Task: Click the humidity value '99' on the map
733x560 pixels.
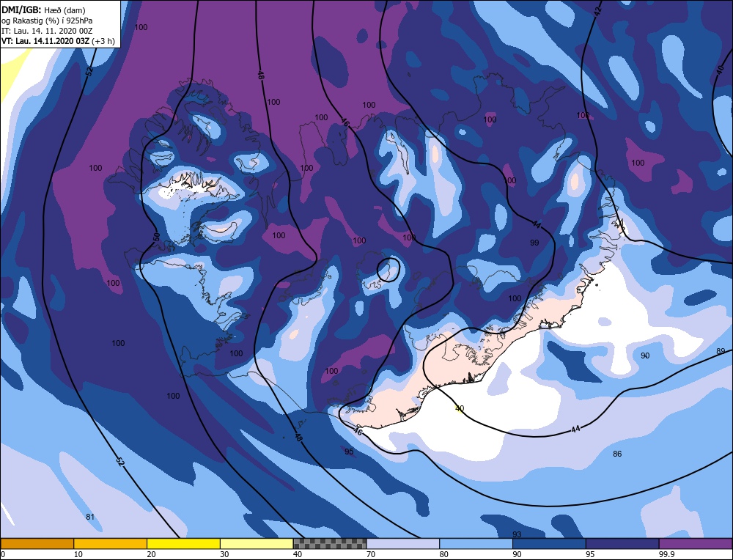Action: click(535, 243)
